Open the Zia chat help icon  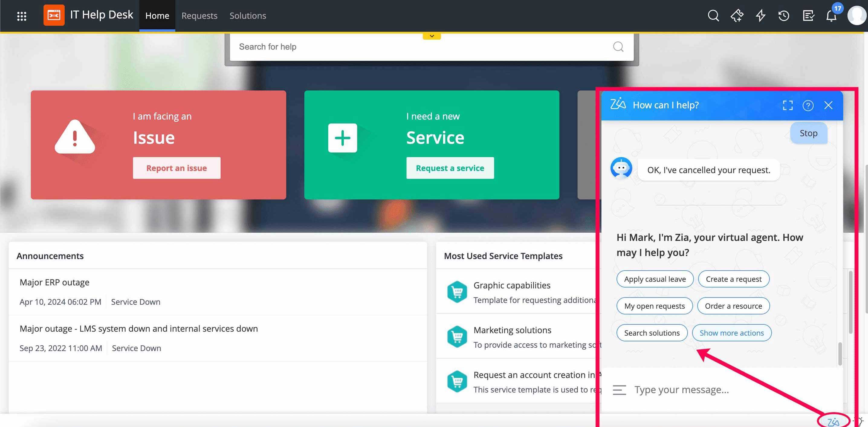pyautogui.click(x=808, y=106)
